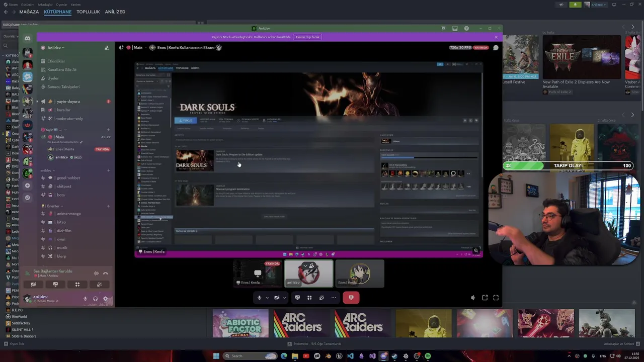Viewport: 644px width, 362px height.
Task: Expand Anildev server dropdown menu
Action: point(55,48)
